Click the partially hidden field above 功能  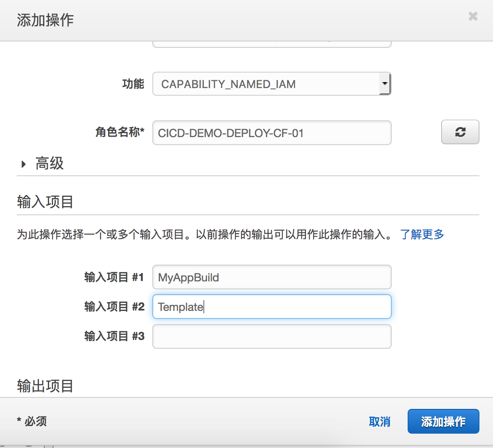[x=271, y=44]
